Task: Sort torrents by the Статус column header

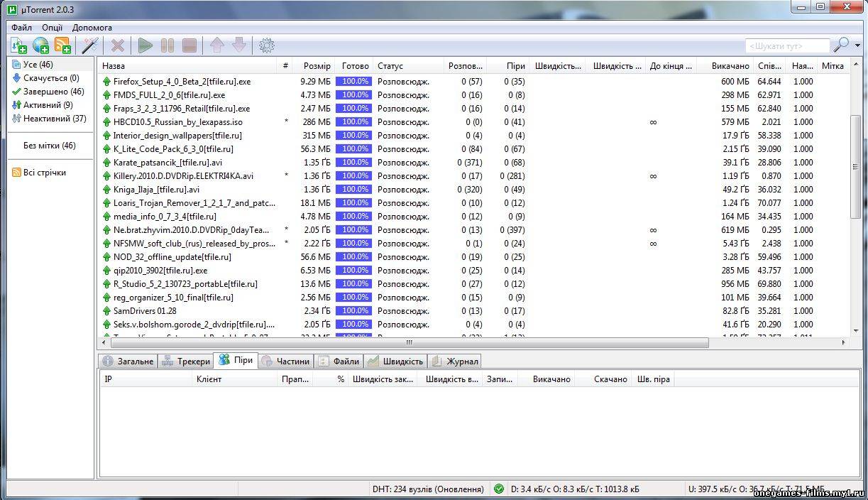Action: pos(408,66)
